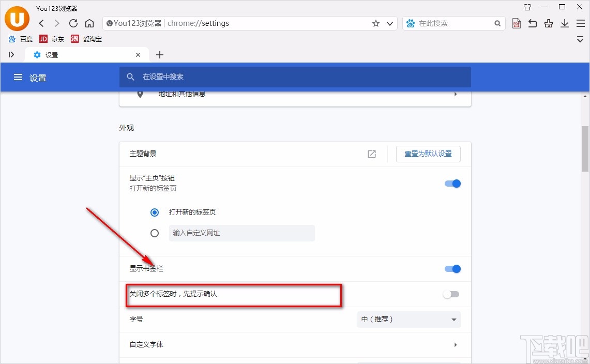Select the 输入自定义网址 radio button

click(x=155, y=233)
